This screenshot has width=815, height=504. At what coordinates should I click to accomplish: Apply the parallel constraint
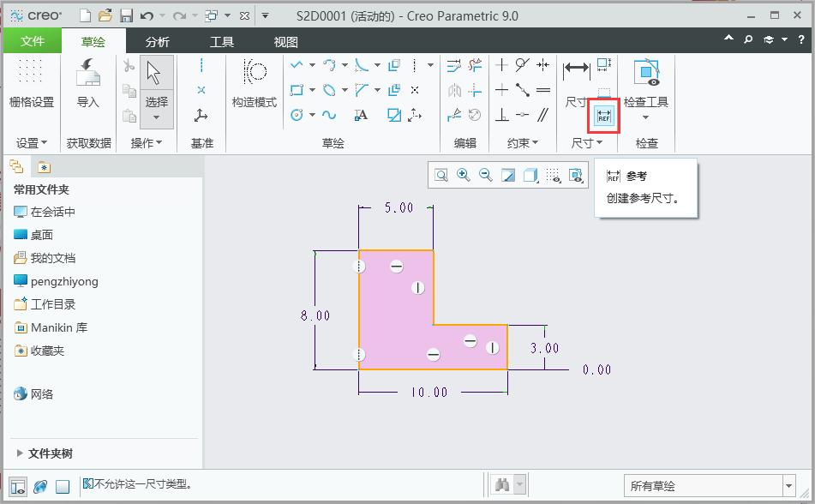(x=543, y=114)
